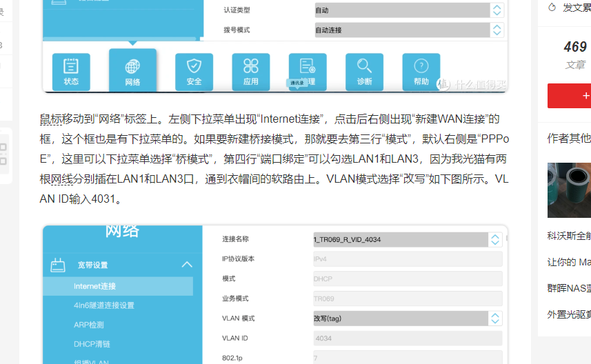
Task: Click the 状态 (Status) icon
Action: (x=71, y=72)
